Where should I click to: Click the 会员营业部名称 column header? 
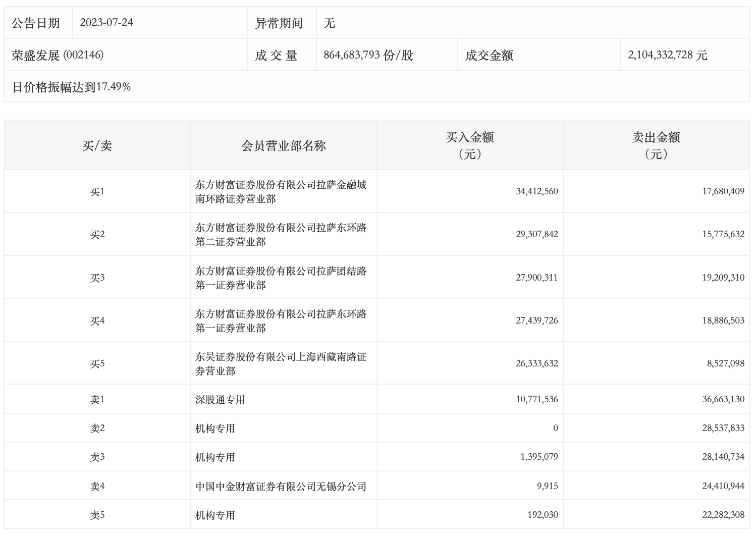283,146
